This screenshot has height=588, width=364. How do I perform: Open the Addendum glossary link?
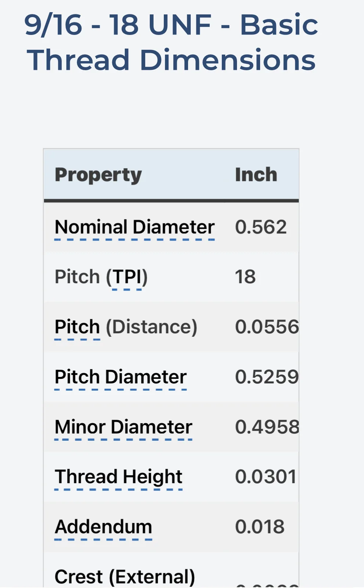103,527
